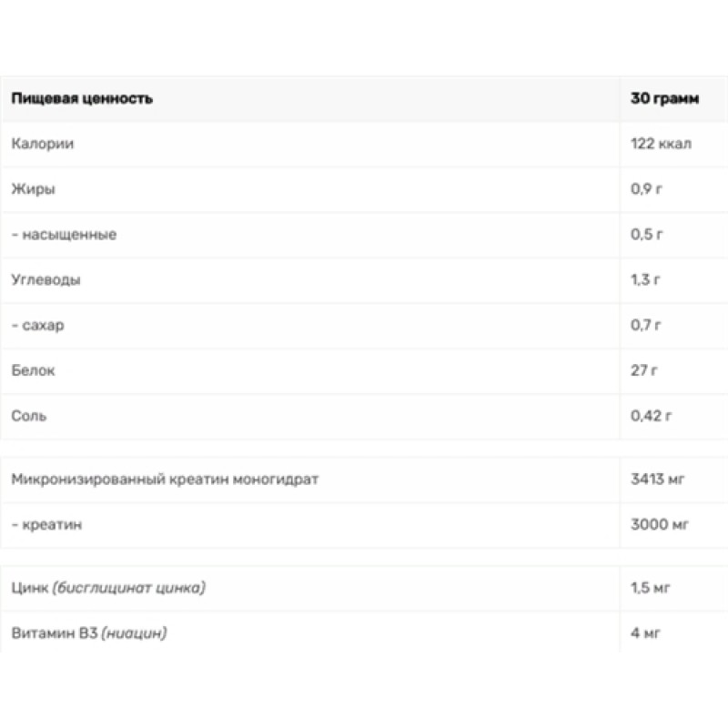728x728 pixels.
Task: Select "Микронизированный креатин моногидрат" row label
Action: 166,480
